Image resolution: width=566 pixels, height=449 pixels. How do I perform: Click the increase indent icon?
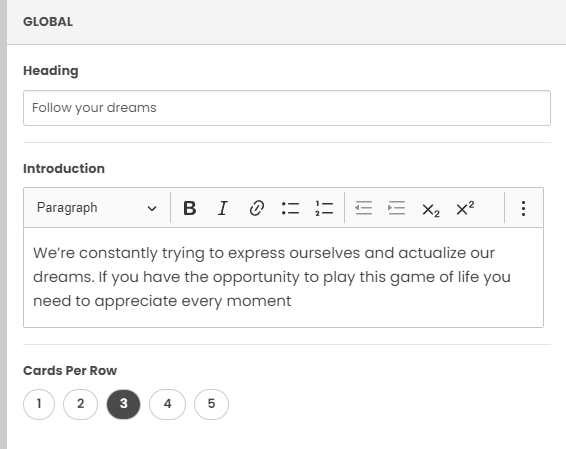[x=396, y=208]
